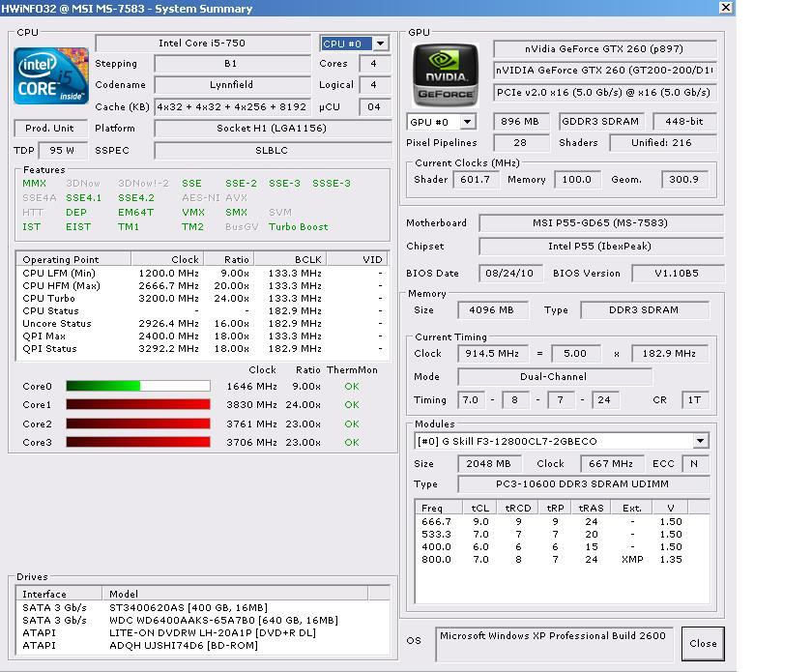
Task: Click the Intel P55 (IbexPeak) chipset field
Action: coord(600,247)
